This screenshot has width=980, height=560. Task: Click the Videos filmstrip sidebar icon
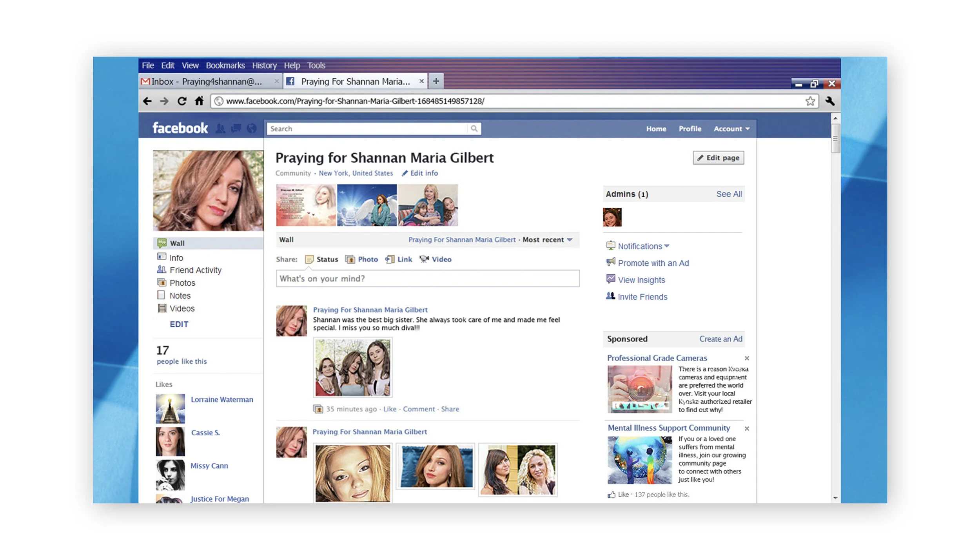pyautogui.click(x=162, y=308)
